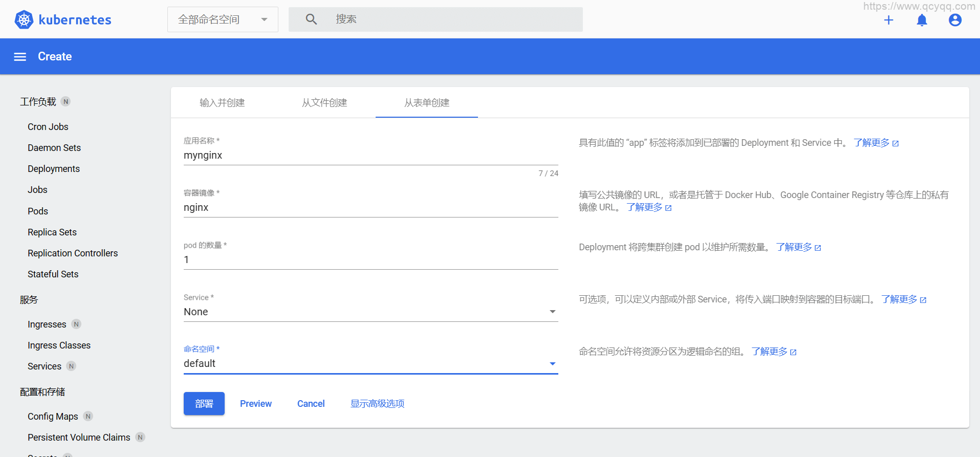Switch to the 从文件创建 tab
This screenshot has height=457, width=980.
click(x=324, y=103)
